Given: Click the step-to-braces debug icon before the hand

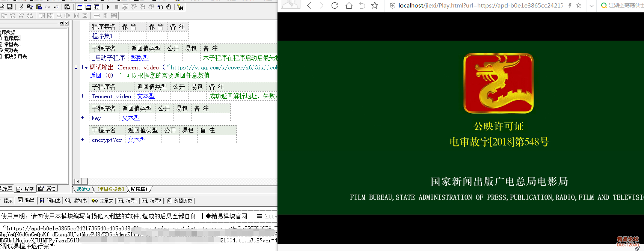Looking at the screenshot, I should [160, 7].
